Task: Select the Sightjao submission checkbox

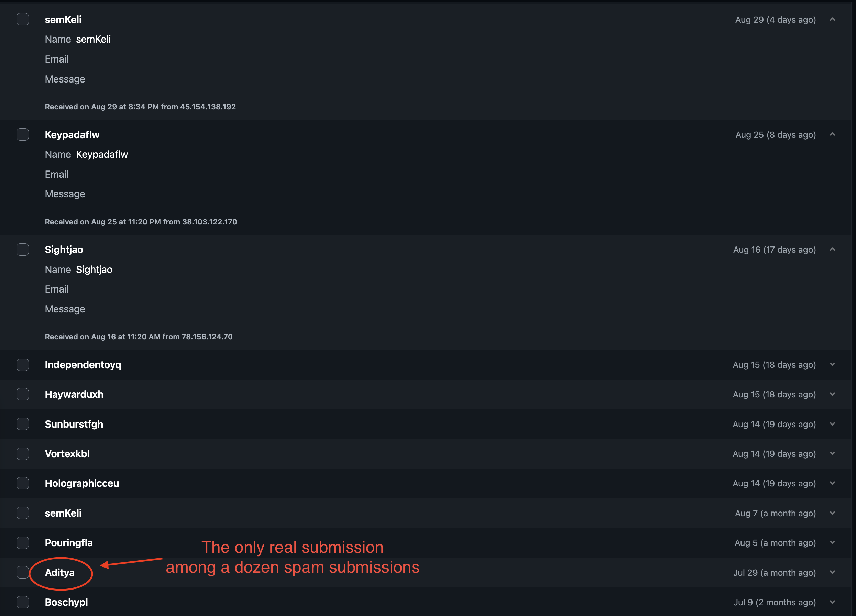Action: tap(23, 249)
